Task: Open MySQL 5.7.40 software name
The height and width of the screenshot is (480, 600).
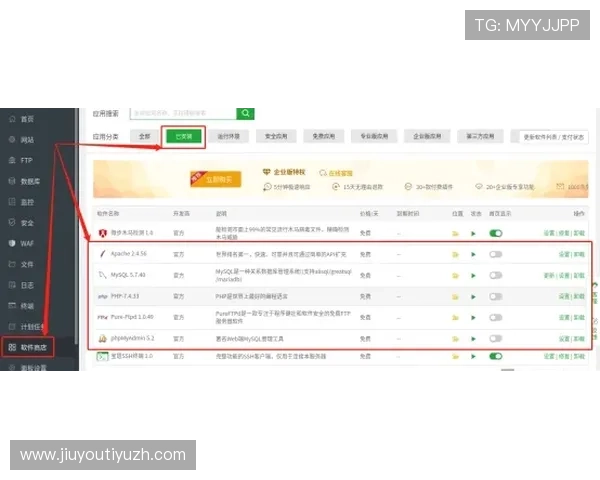Action: click(128, 274)
